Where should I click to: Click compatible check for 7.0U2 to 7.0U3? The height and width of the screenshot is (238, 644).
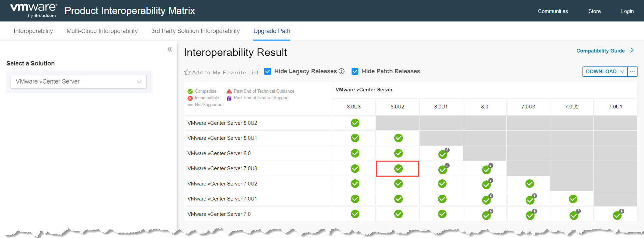click(530, 184)
